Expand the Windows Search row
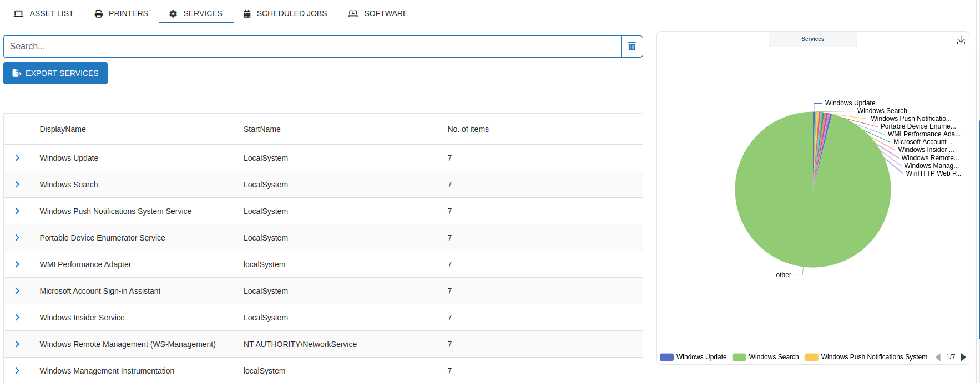The image size is (980, 383). pyautogui.click(x=17, y=185)
